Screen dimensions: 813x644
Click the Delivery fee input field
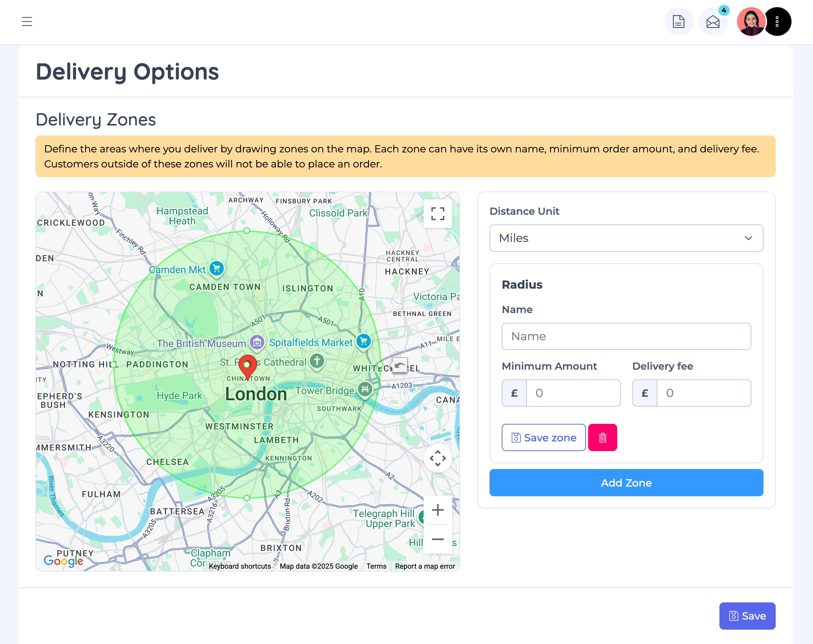pyautogui.click(x=703, y=393)
